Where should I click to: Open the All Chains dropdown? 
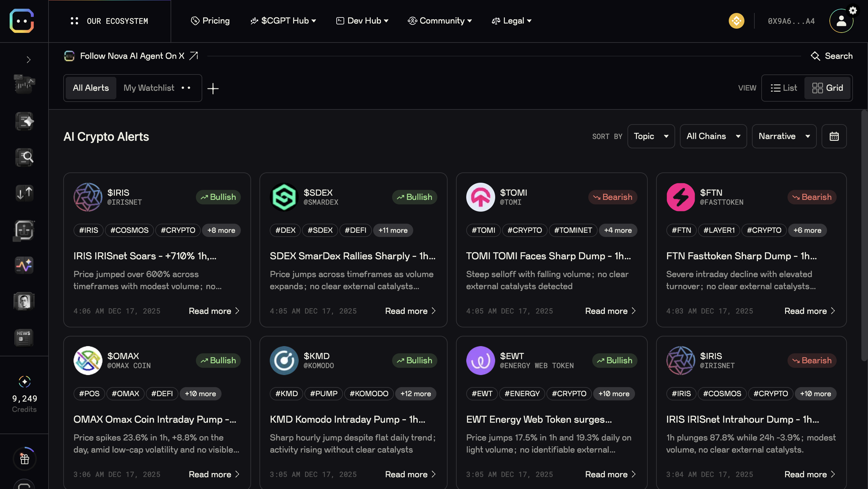(x=713, y=136)
